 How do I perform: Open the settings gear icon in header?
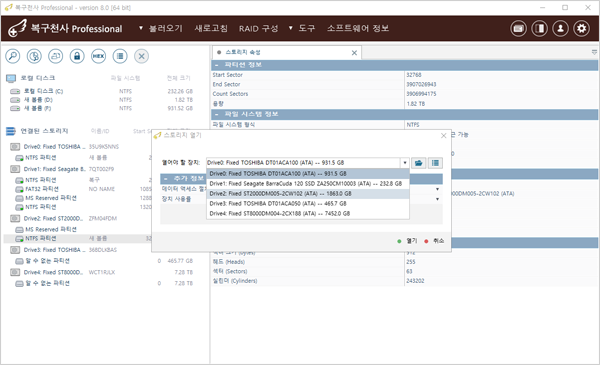[582, 28]
